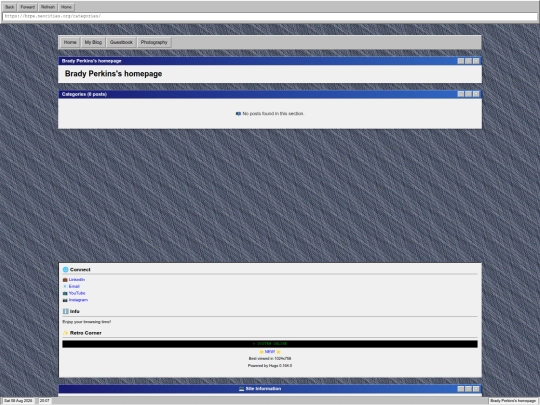The height and width of the screenshot is (405, 540).
Task: Click the browser toolbar Home button
Action: [x=66, y=7]
